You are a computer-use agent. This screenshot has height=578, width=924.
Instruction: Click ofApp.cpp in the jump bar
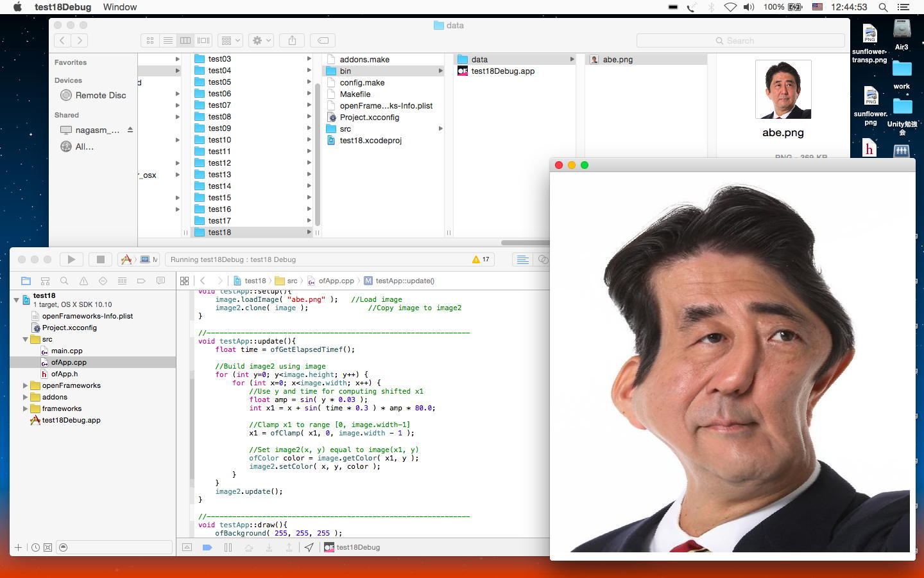point(336,281)
